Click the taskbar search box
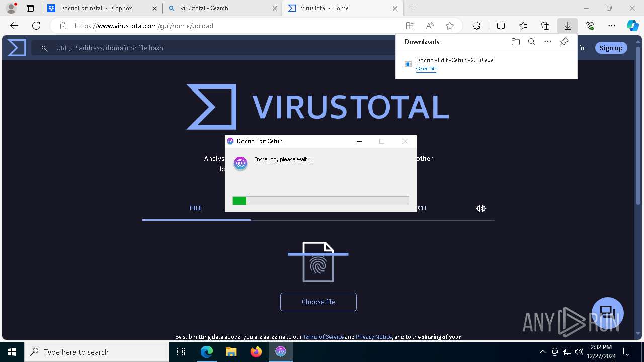Image resolution: width=644 pixels, height=362 pixels. click(97, 352)
